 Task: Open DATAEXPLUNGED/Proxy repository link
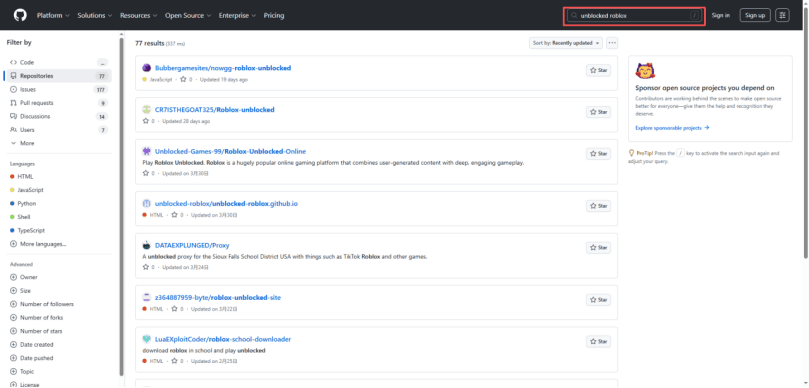click(192, 246)
